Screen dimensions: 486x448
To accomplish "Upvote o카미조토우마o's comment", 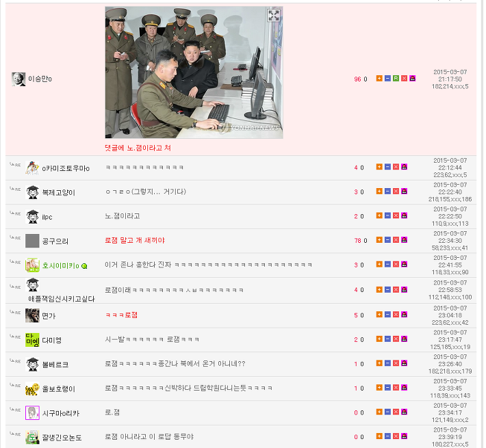I will (x=379, y=167).
